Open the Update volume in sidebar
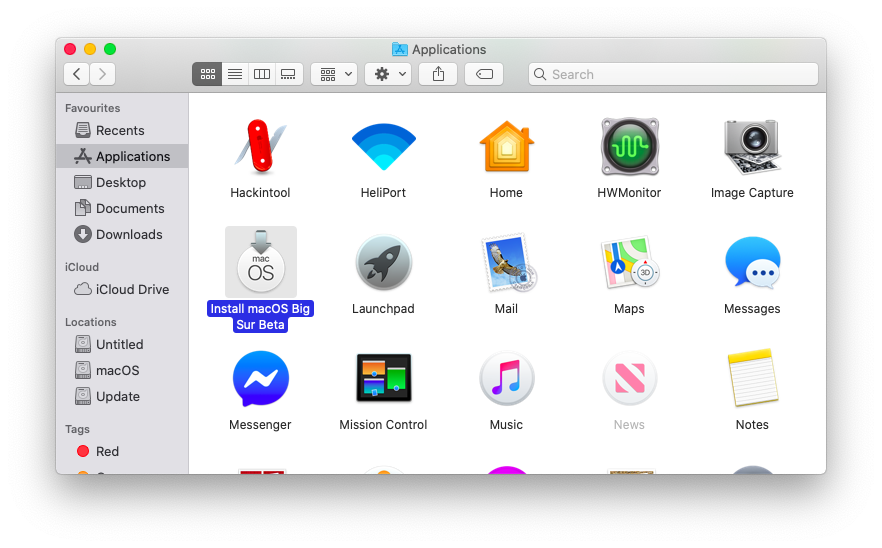Image resolution: width=882 pixels, height=548 pixels. point(122,396)
